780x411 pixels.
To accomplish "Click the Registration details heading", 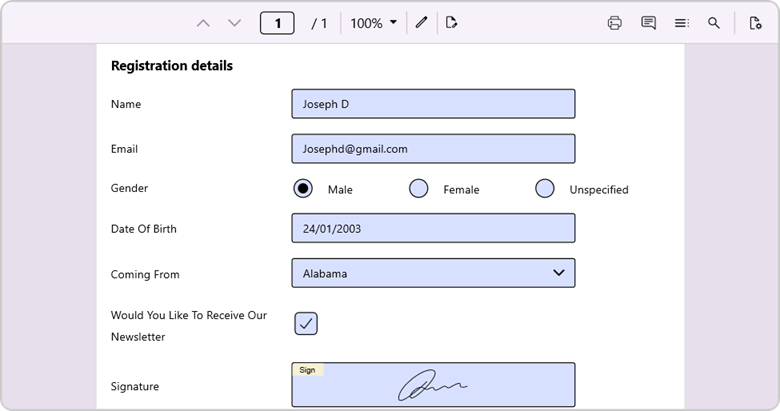I will click(x=172, y=66).
